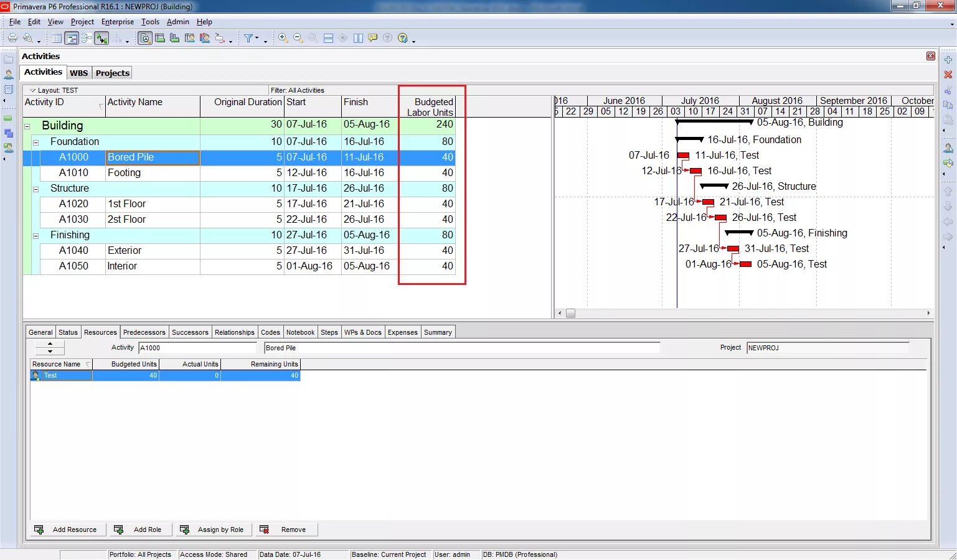This screenshot has width=957, height=560.
Task: Toggle relationship lines button
Action: point(101,38)
